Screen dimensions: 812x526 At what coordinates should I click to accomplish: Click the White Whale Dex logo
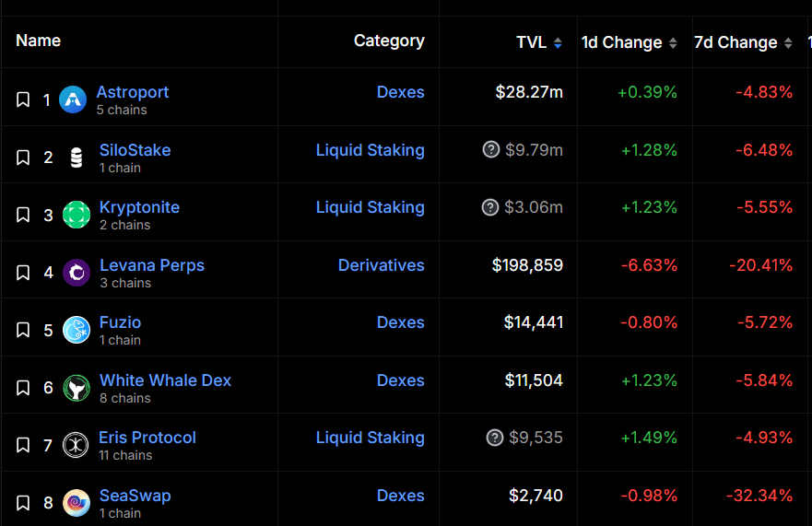click(x=76, y=388)
